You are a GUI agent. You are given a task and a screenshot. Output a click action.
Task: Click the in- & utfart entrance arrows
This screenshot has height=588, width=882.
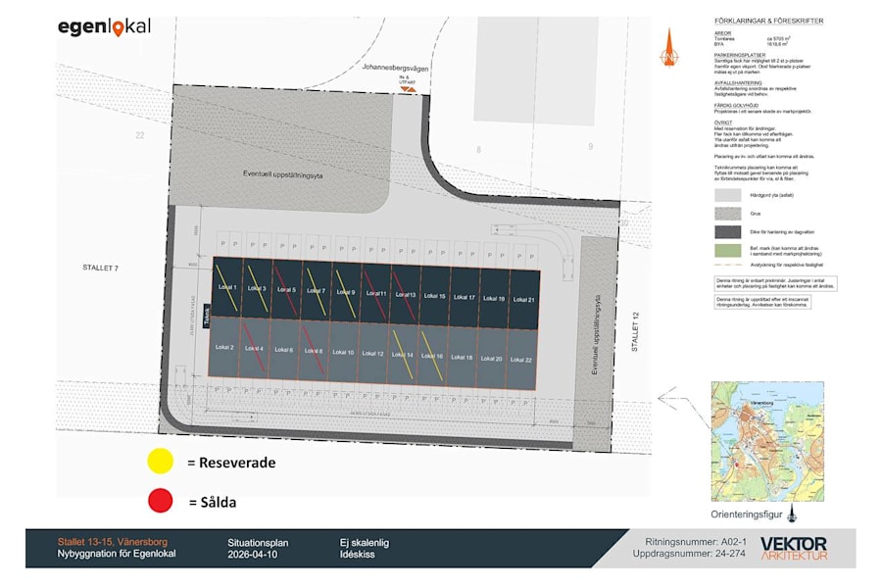point(408,89)
